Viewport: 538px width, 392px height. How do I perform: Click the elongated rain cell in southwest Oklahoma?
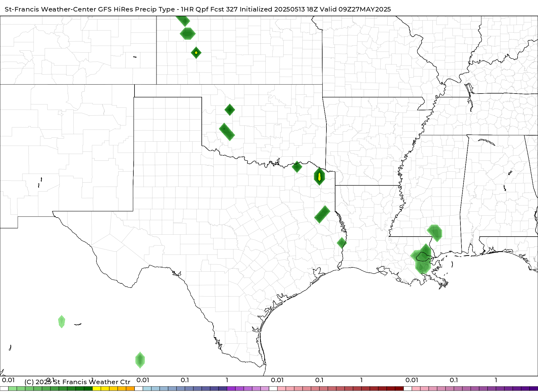[x=227, y=132]
